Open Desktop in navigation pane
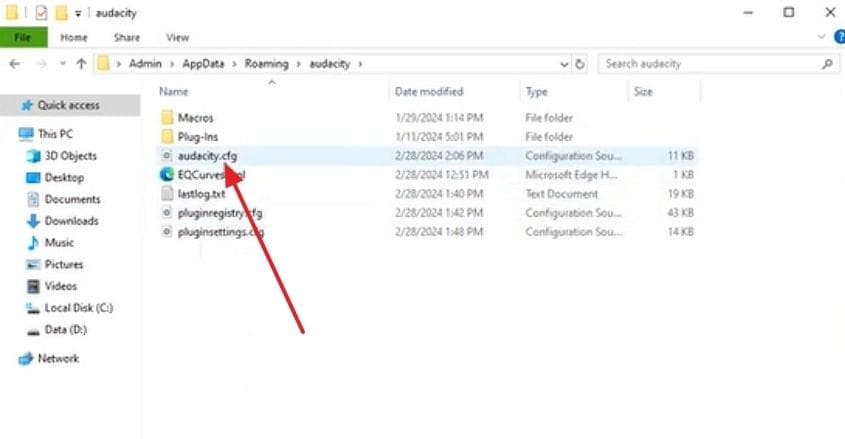845x439 pixels. pos(64,177)
